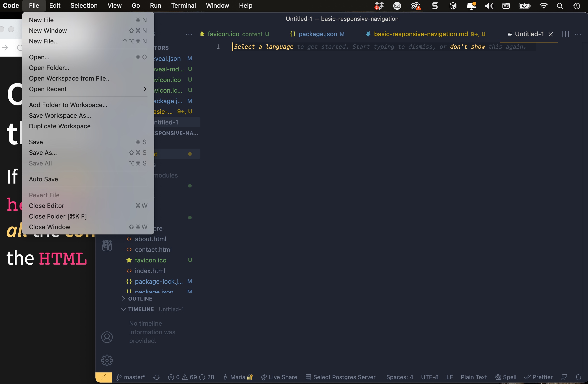The image size is (588, 384).
Task: Click the sync changes status icon
Action: pyautogui.click(x=157, y=377)
